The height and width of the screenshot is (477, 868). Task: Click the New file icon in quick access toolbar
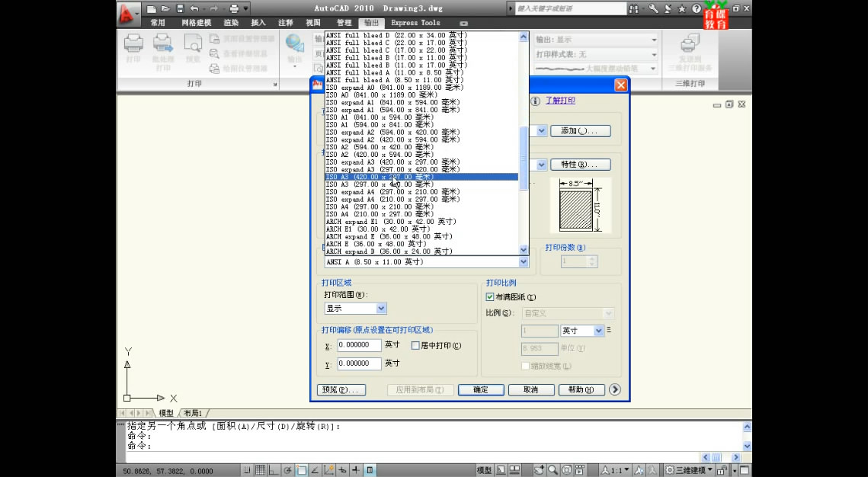[152, 9]
